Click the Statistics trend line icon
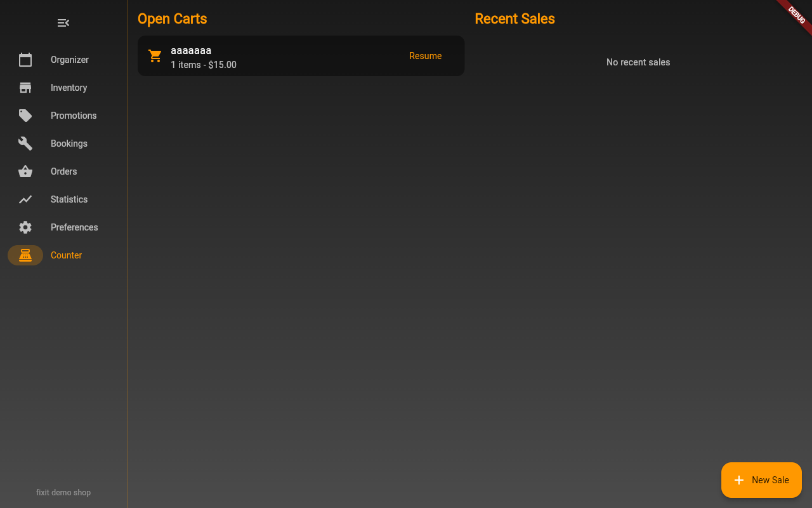 pyautogui.click(x=25, y=199)
